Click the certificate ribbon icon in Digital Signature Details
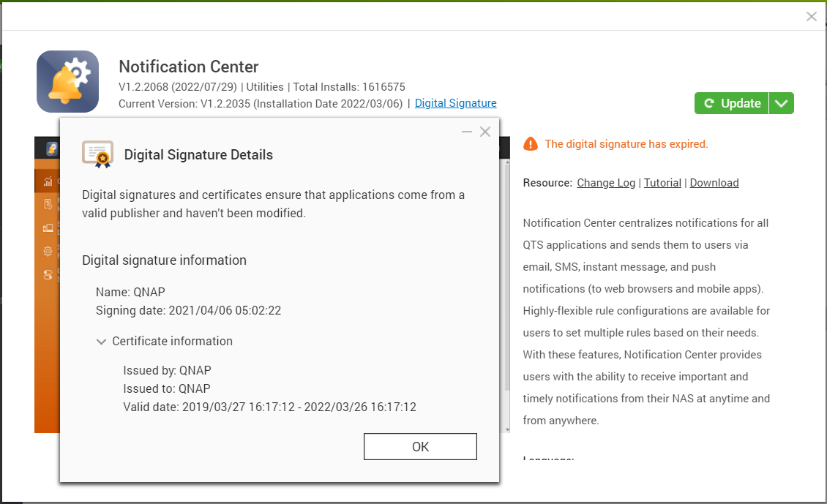 (97, 154)
